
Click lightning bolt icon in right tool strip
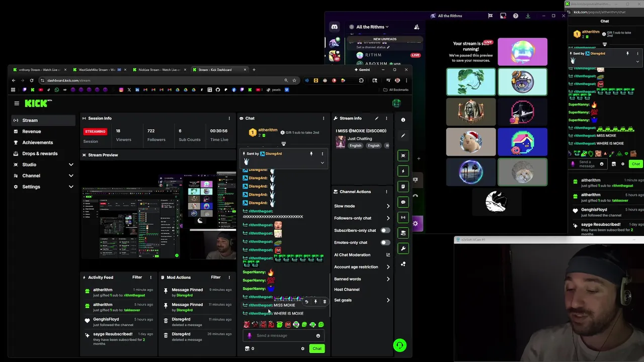[403, 171]
